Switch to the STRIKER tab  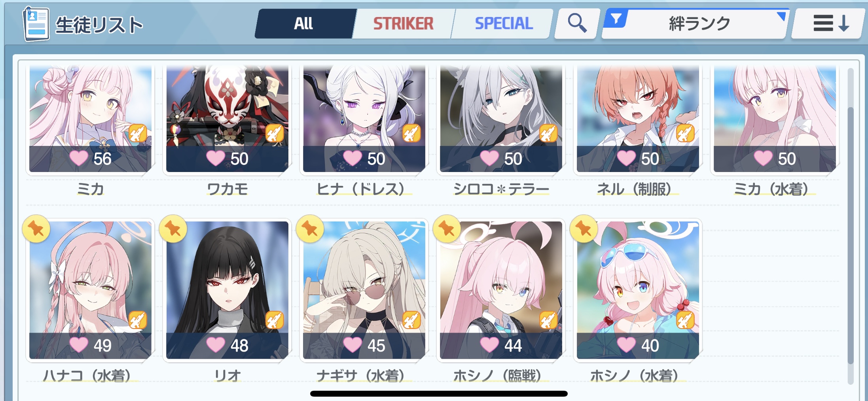(403, 24)
